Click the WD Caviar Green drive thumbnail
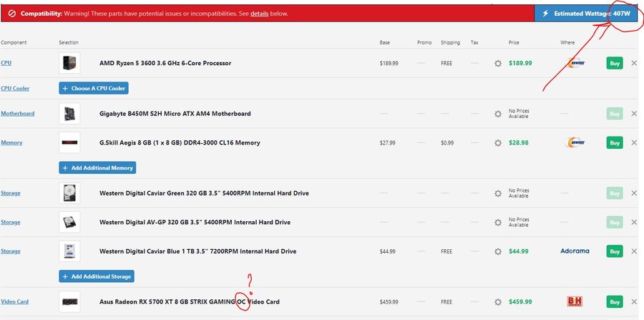 [x=69, y=193]
